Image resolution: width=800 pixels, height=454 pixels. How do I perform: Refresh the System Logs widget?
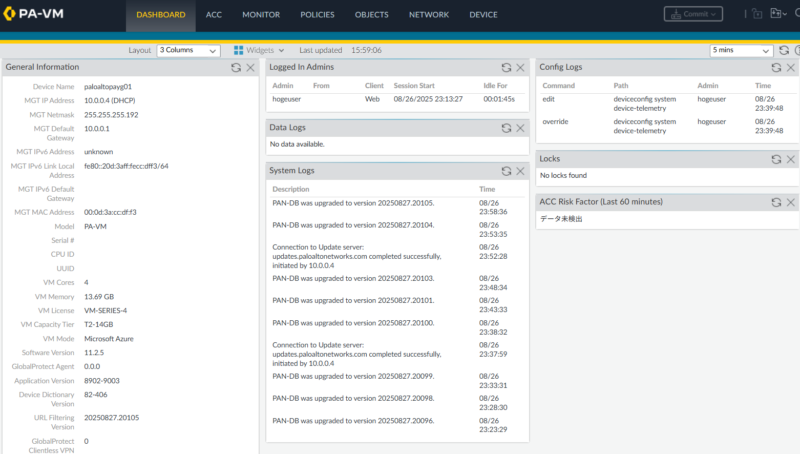click(506, 171)
